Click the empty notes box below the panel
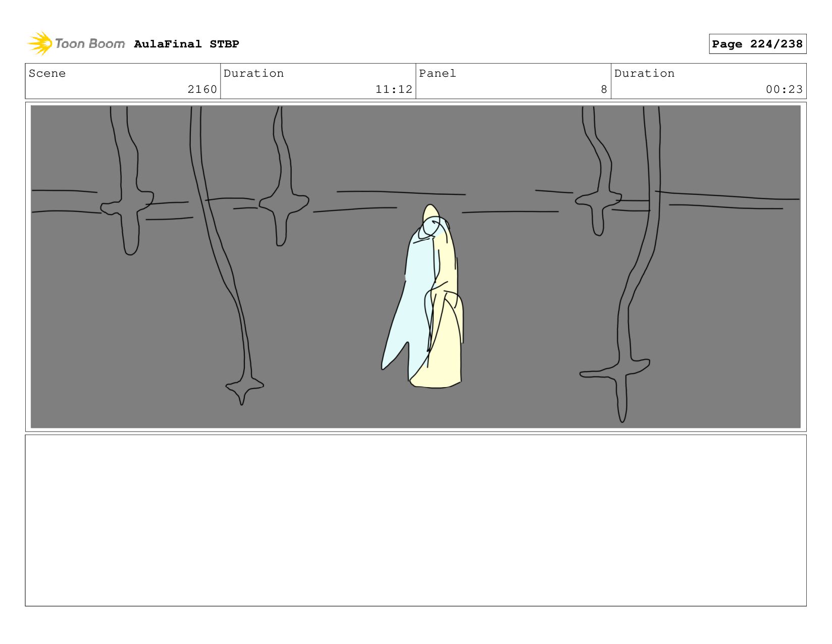 (415, 520)
